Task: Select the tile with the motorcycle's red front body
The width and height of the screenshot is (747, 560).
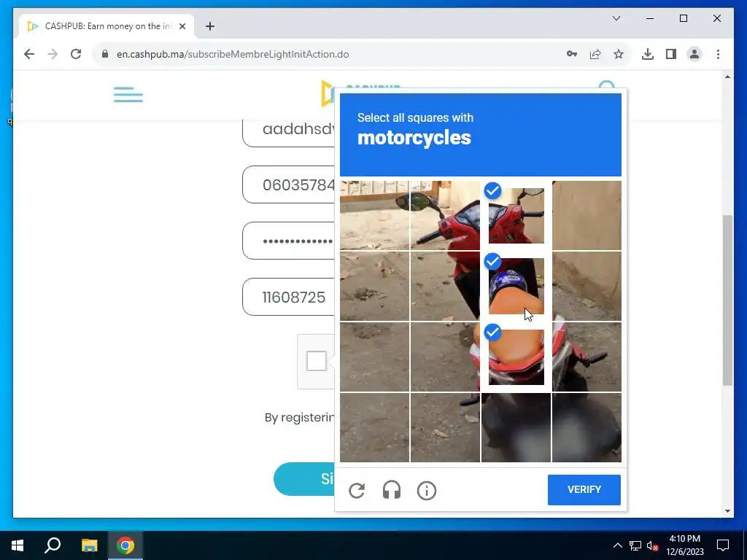Action: pos(445,286)
